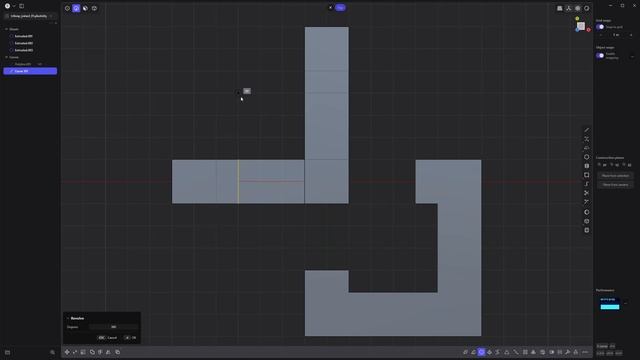Open the search icon at sidebar bottom
This screenshot has width=640, height=360.
52,352
